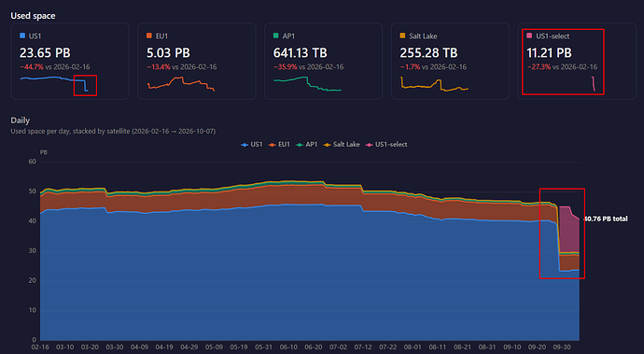The height and width of the screenshot is (354, 644).
Task: Click the −44.7% change in the US1 card
Action: click(x=32, y=66)
